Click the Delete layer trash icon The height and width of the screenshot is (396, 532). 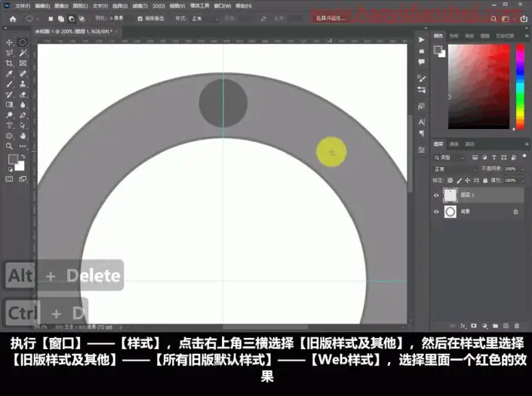coord(516,326)
